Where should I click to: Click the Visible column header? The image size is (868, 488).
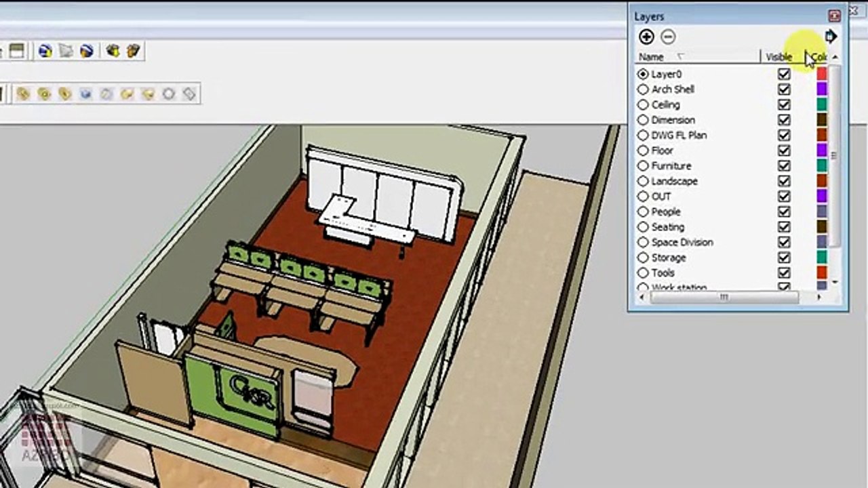(783, 57)
